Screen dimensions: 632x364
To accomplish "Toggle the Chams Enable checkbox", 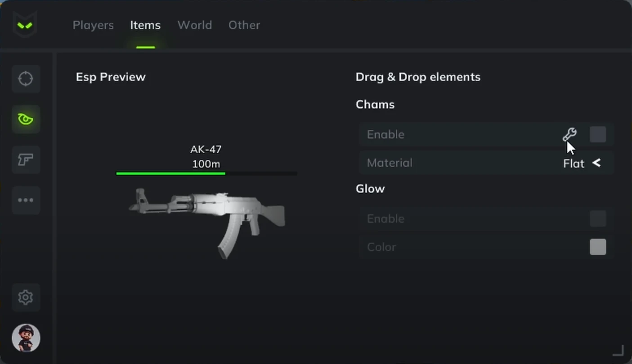I will (x=598, y=134).
